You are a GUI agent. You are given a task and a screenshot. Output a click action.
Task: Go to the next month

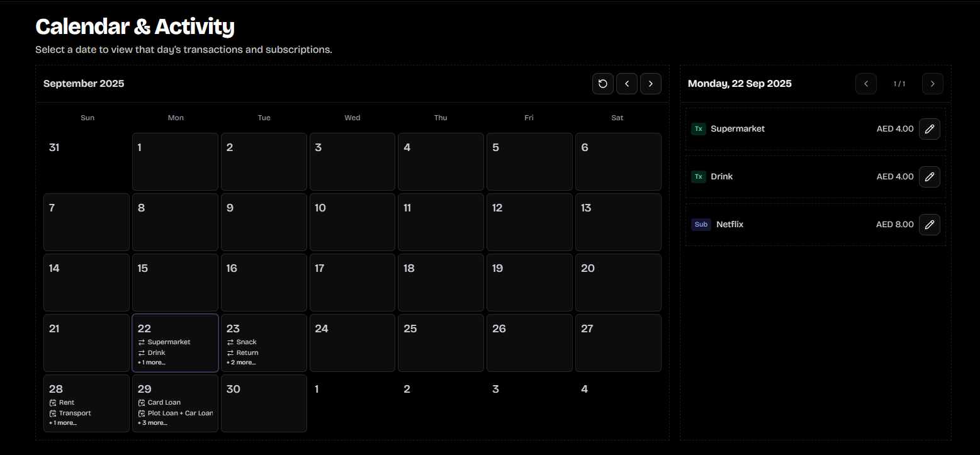click(650, 83)
